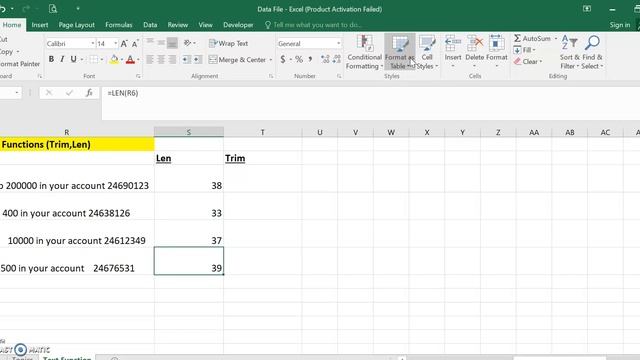Open the View ribbon tab
This screenshot has height=360, width=640.
(x=205, y=25)
